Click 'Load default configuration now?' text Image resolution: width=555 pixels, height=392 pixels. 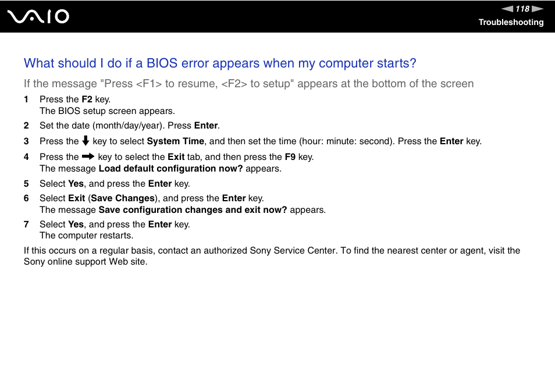[170, 169]
